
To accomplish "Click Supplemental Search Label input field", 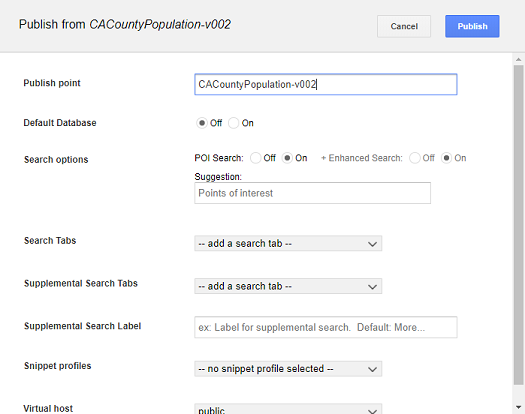I will point(325,327).
